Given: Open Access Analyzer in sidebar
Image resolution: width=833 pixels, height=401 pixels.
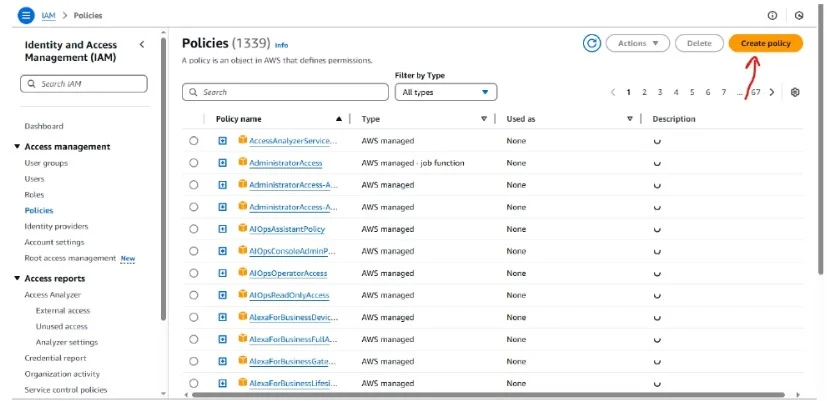Looking at the screenshot, I should [53, 295].
